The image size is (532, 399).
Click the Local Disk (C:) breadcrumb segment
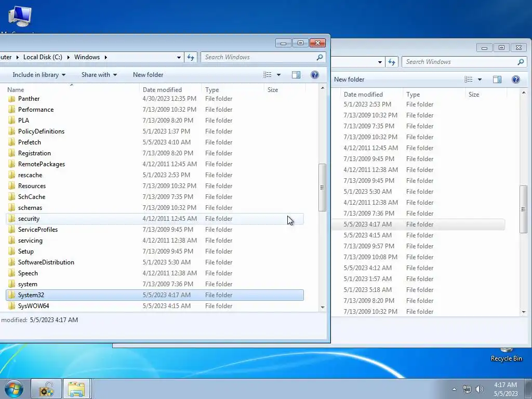click(43, 57)
